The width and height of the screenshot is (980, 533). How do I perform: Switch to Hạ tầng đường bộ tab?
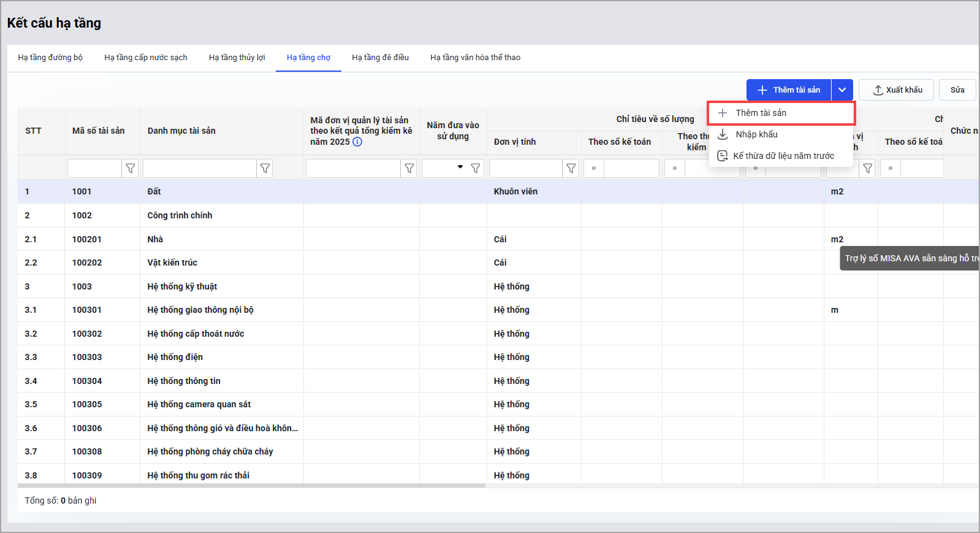point(50,58)
